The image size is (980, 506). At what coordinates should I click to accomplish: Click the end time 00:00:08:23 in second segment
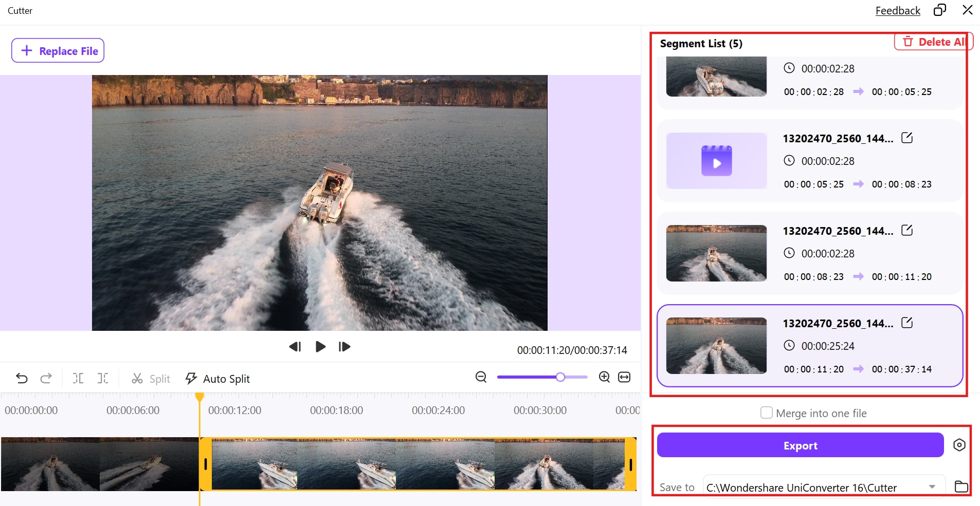click(902, 184)
